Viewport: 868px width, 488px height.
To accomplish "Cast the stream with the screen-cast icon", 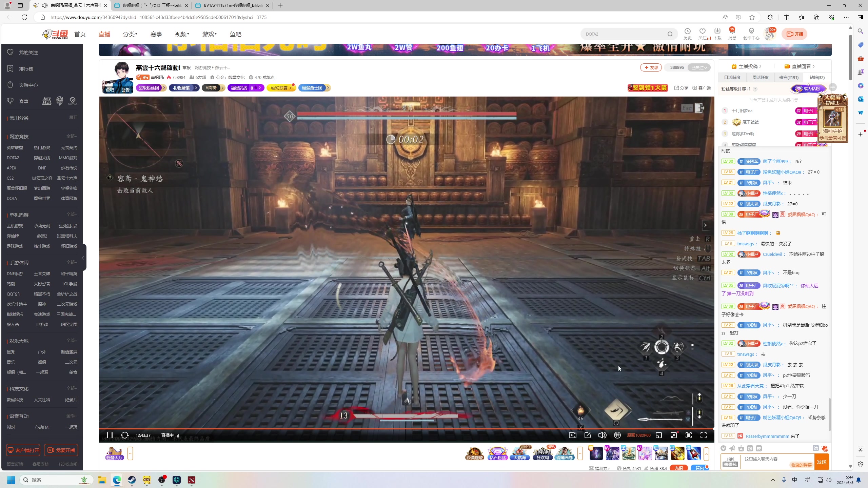I will point(659,435).
